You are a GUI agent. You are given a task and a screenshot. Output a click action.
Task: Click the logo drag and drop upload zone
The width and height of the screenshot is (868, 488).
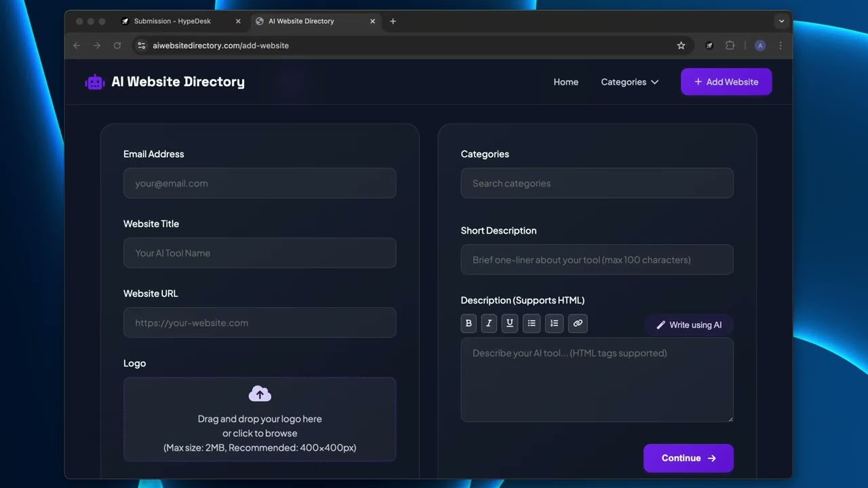coord(260,420)
